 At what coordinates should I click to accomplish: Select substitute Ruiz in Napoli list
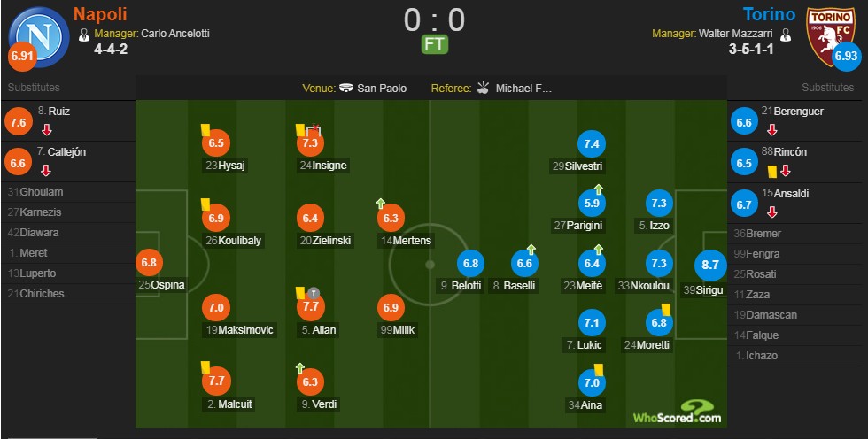point(68,121)
